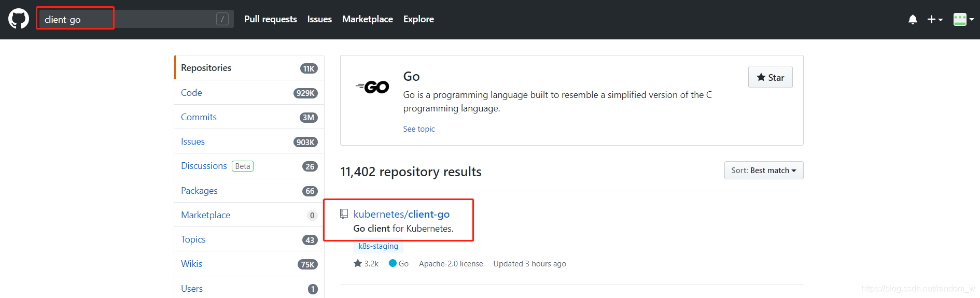
Task: Click the Beta label next to Discussions
Action: [243, 166]
